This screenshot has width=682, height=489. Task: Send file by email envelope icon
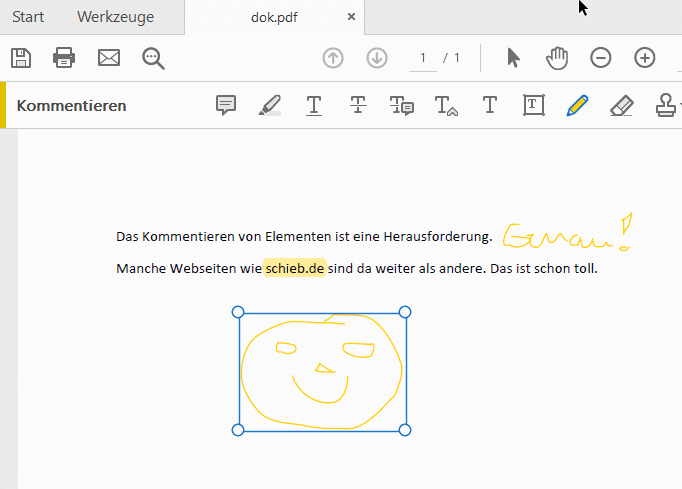(109, 58)
